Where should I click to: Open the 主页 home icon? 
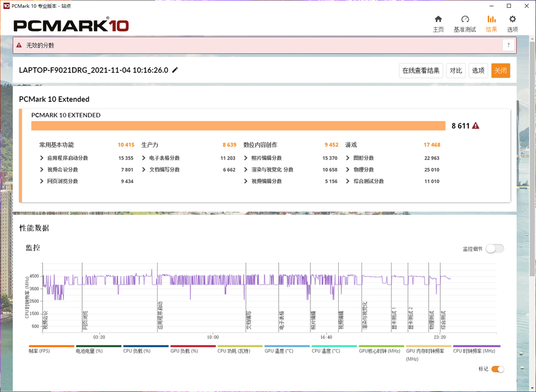point(438,20)
